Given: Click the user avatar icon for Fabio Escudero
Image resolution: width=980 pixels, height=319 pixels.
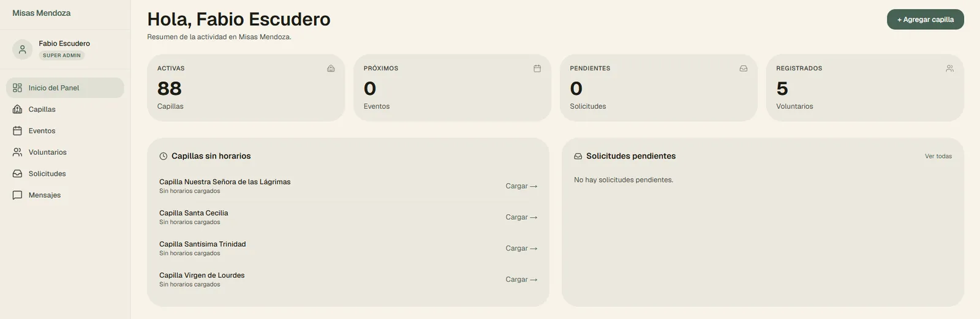Looking at the screenshot, I should (x=23, y=49).
